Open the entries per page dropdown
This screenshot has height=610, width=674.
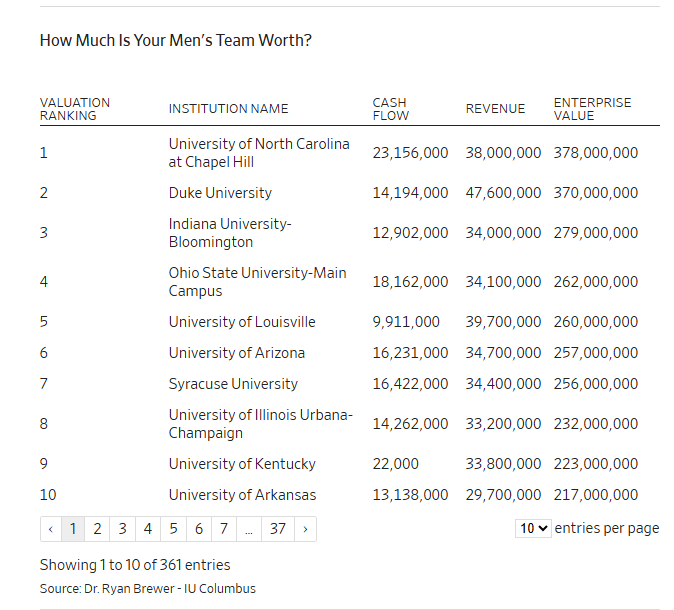point(533,528)
